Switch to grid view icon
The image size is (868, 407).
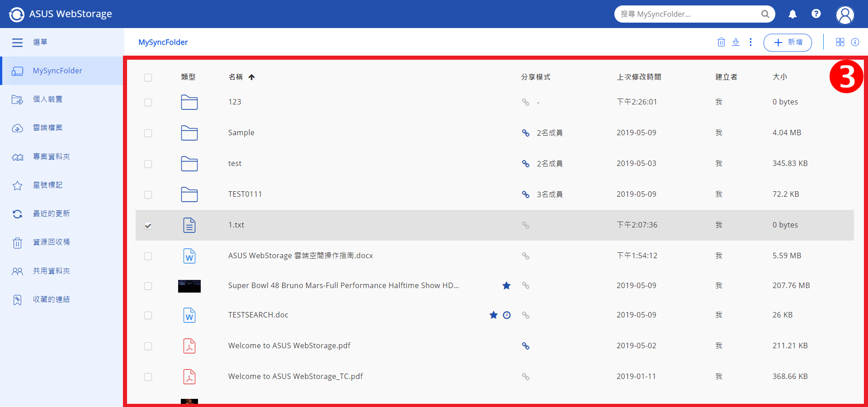(840, 42)
